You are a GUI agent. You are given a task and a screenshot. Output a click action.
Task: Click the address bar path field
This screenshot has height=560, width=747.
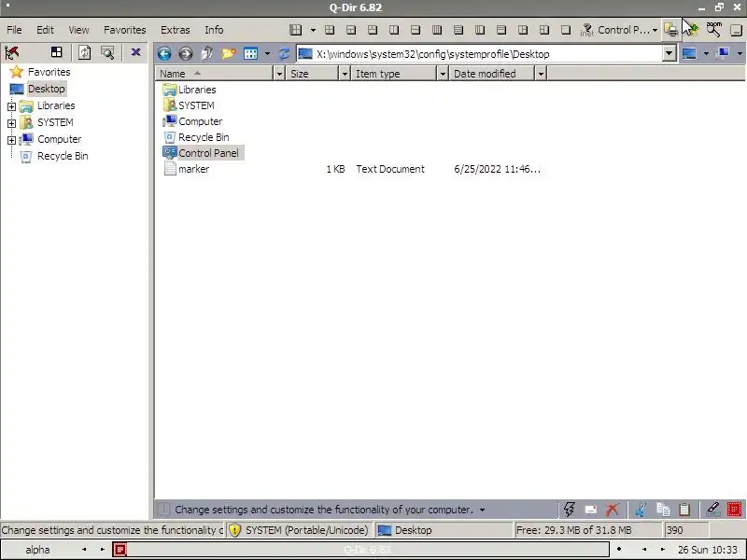coord(479,54)
